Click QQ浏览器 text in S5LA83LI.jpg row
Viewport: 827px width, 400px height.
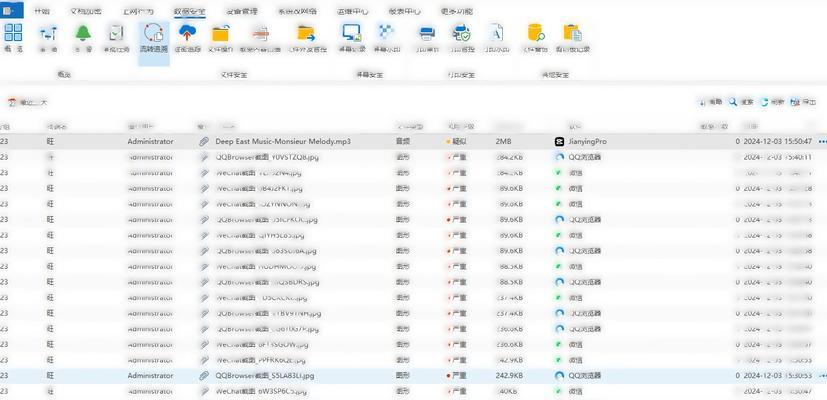tap(584, 376)
